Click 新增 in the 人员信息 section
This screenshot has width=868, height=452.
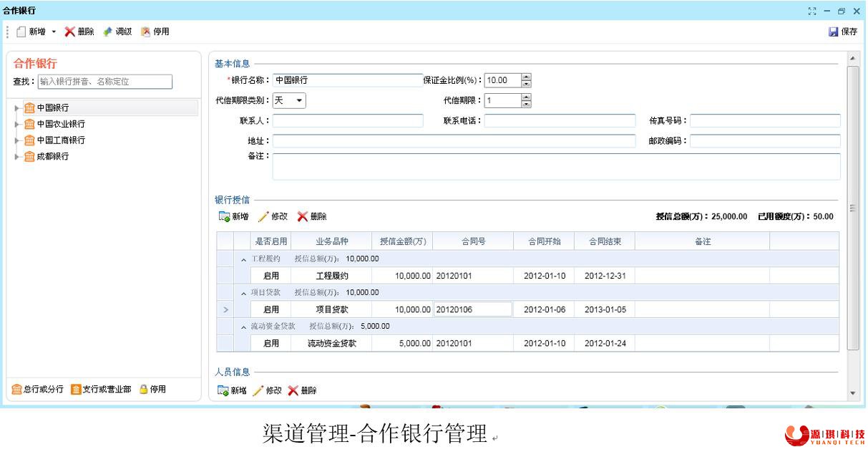pos(234,390)
